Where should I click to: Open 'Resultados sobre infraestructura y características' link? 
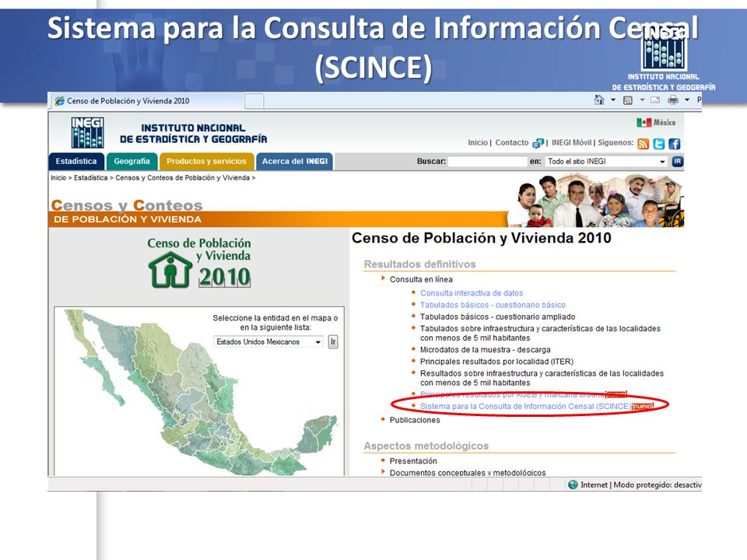tap(542, 378)
